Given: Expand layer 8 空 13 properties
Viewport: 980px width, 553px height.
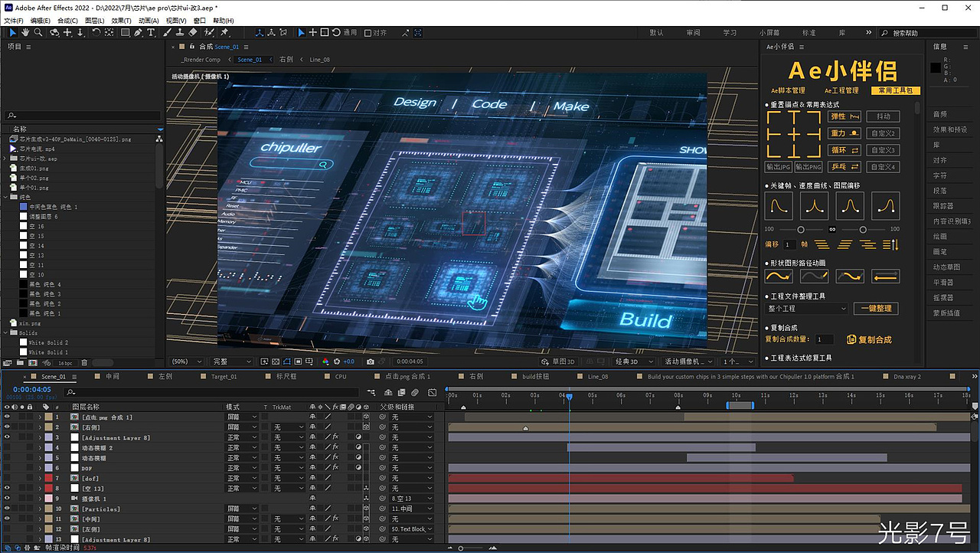Looking at the screenshot, I should [40, 489].
